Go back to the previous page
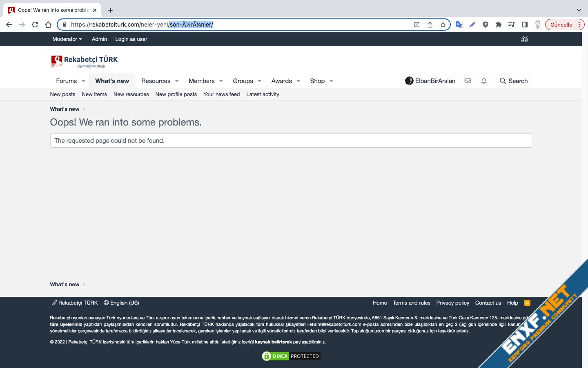588x368 pixels. coord(9,25)
